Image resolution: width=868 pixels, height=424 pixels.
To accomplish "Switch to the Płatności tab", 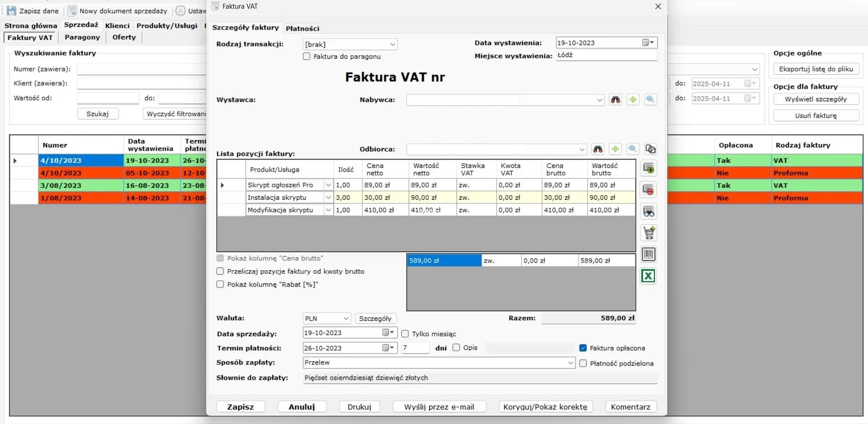I will tap(302, 28).
